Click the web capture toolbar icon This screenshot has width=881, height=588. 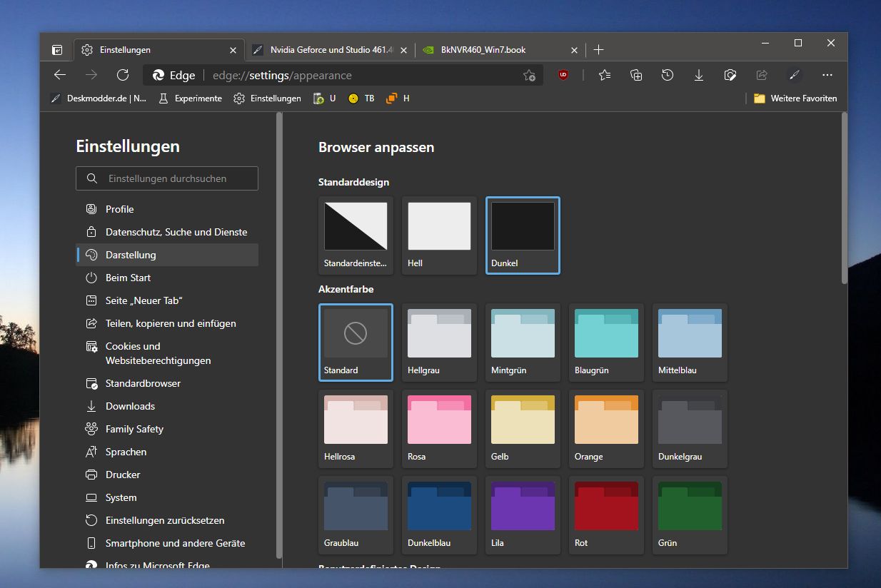tap(730, 75)
